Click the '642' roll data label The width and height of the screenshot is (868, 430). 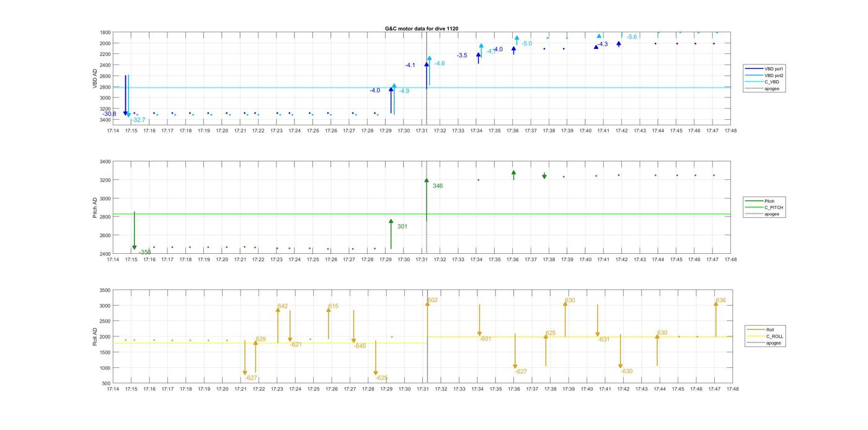point(283,306)
